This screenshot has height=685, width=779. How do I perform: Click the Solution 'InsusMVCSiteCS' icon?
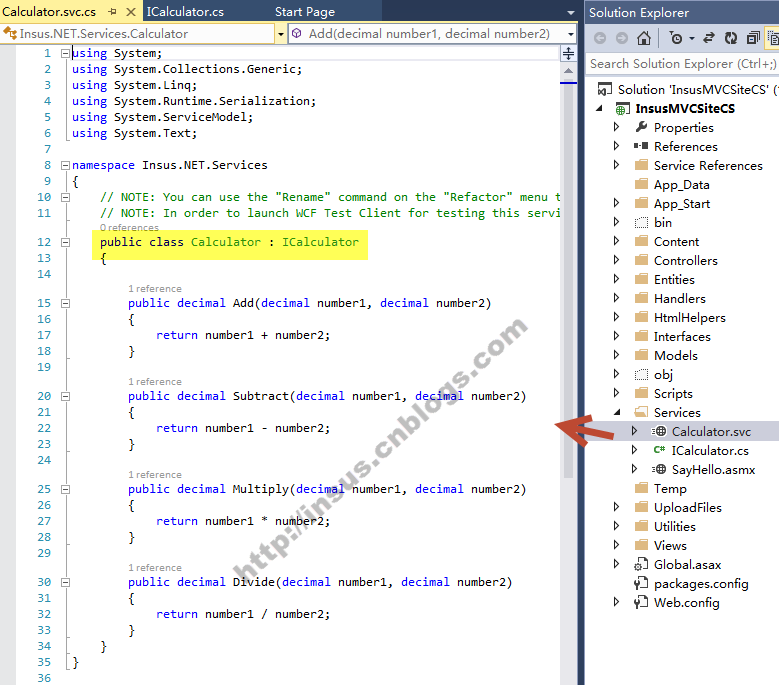tap(605, 89)
